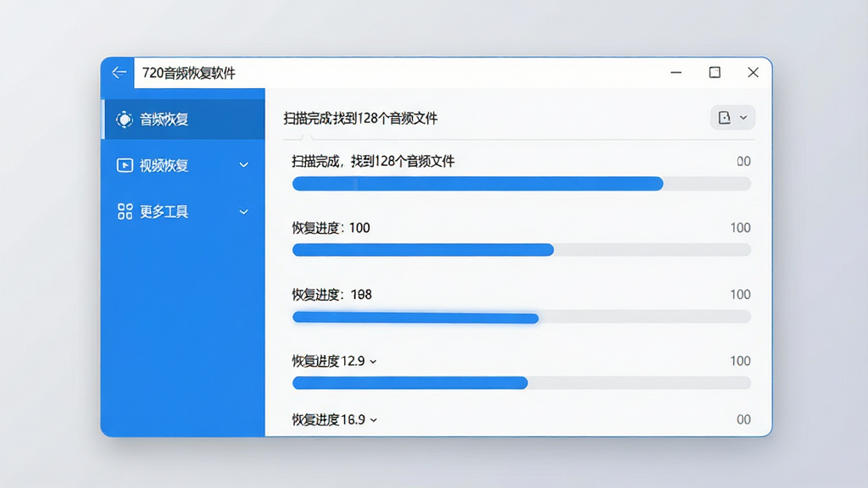Maximize the 720音频恢复软件 window
Image resolution: width=868 pixels, height=488 pixels.
(715, 73)
